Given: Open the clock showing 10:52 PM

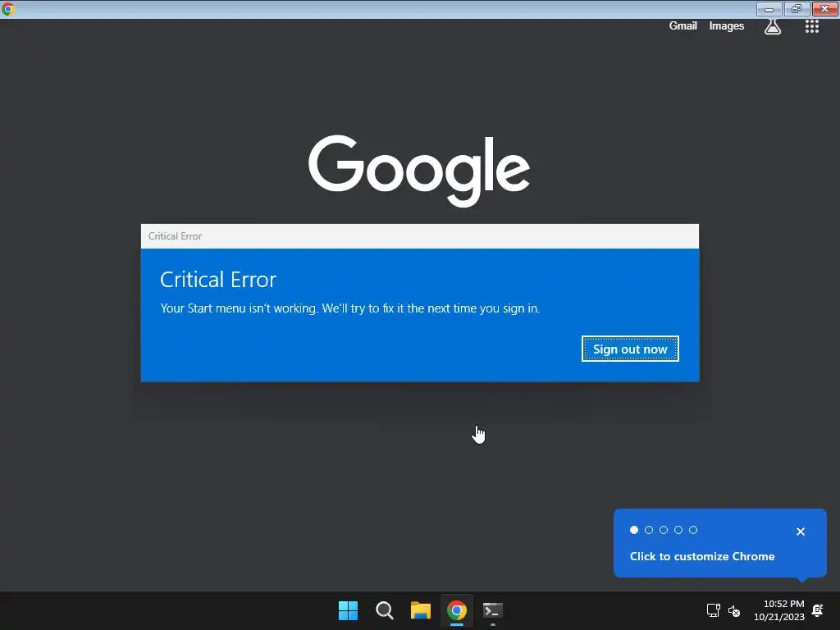Looking at the screenshot, I should pyautogui.click(x=779, y=610).
